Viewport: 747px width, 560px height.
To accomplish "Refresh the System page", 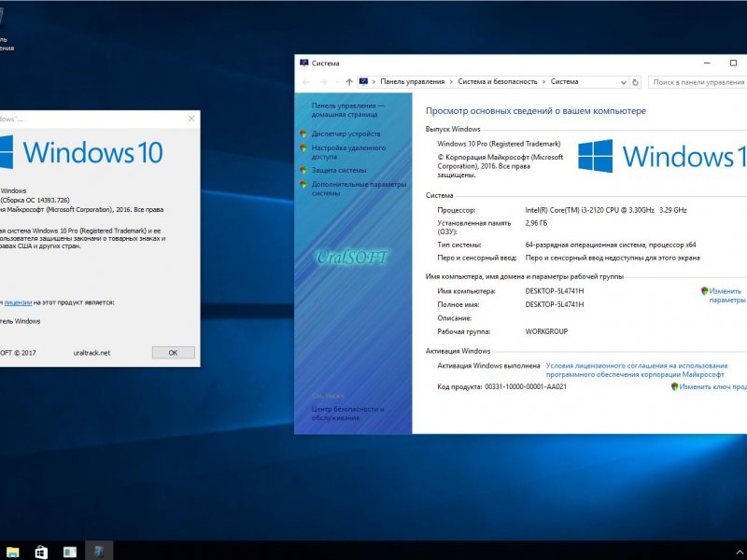I will pyautogui.click(x=635, y=82).
